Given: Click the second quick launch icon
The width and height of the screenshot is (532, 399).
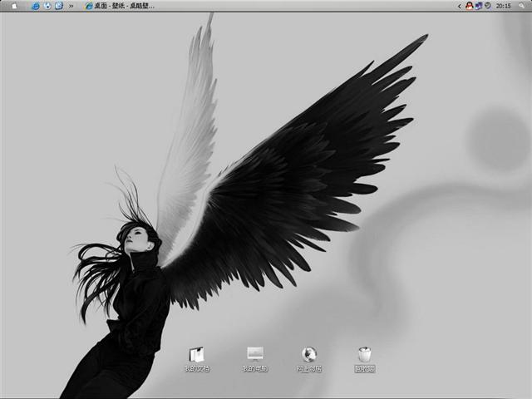Looking at the screenshot, I should [x=47, y=6].
